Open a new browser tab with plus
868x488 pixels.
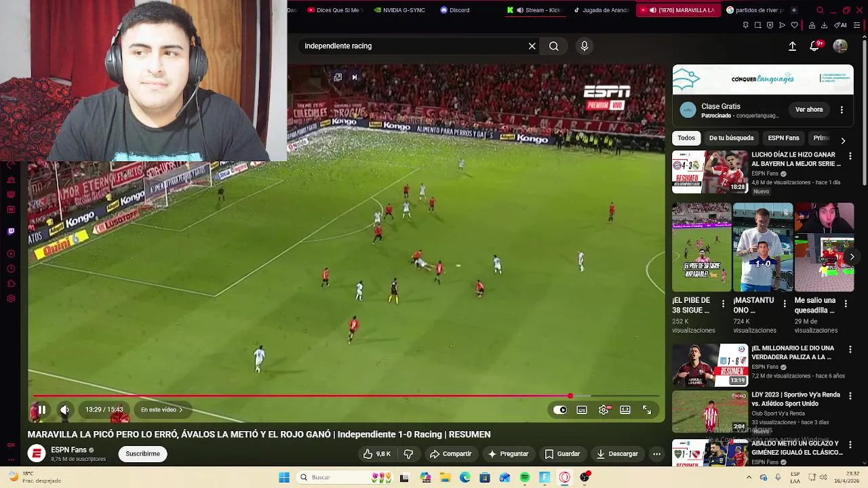click(x=794, y=10)
